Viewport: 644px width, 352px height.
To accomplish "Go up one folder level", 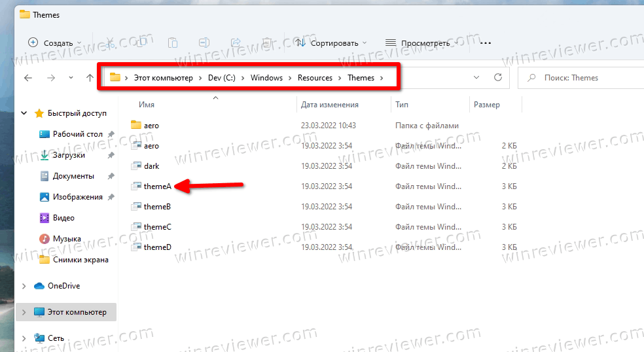I will pos(90,78).
